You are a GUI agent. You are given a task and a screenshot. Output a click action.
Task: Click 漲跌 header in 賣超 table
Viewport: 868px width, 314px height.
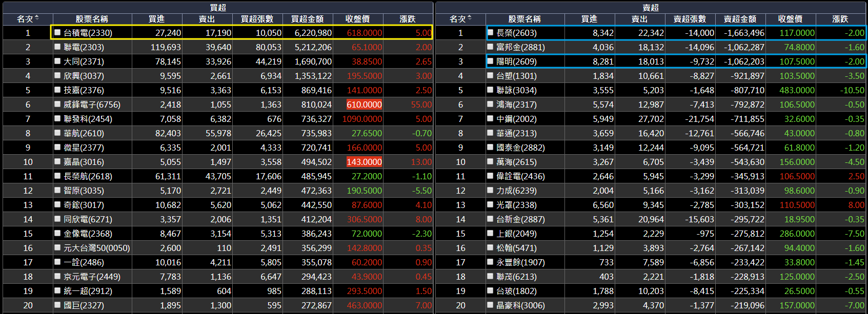coord(840,19)
